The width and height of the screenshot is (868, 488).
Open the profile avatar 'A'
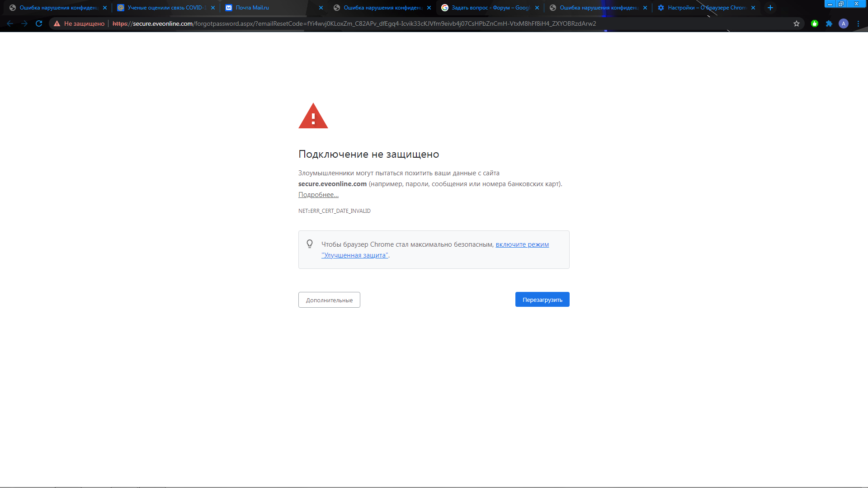coord(844,23)
